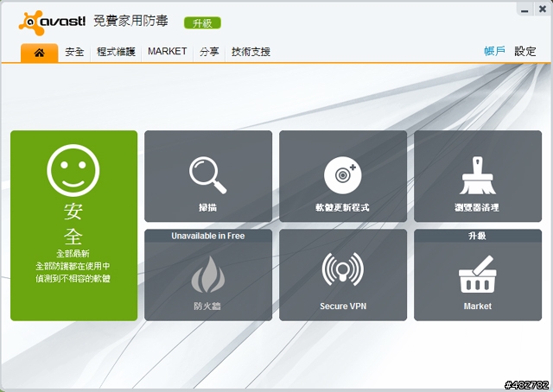Open the Market shopping basket icon
Viewport: 553px width, 392px height.
(478, 275)
